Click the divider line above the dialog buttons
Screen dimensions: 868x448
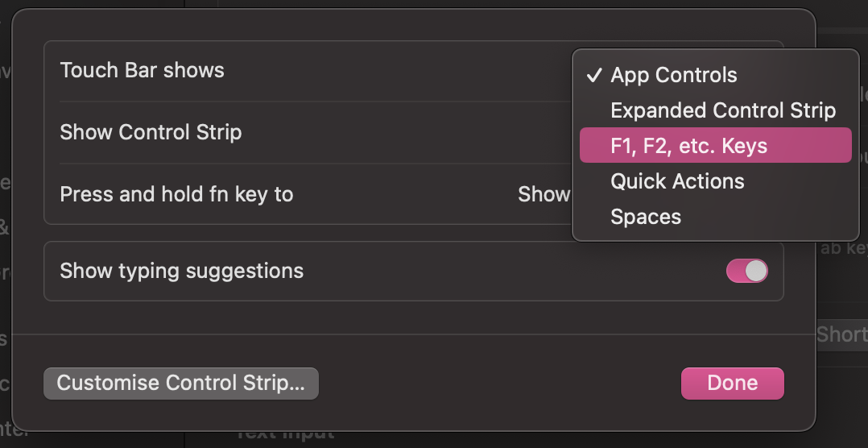click(414, 334)
